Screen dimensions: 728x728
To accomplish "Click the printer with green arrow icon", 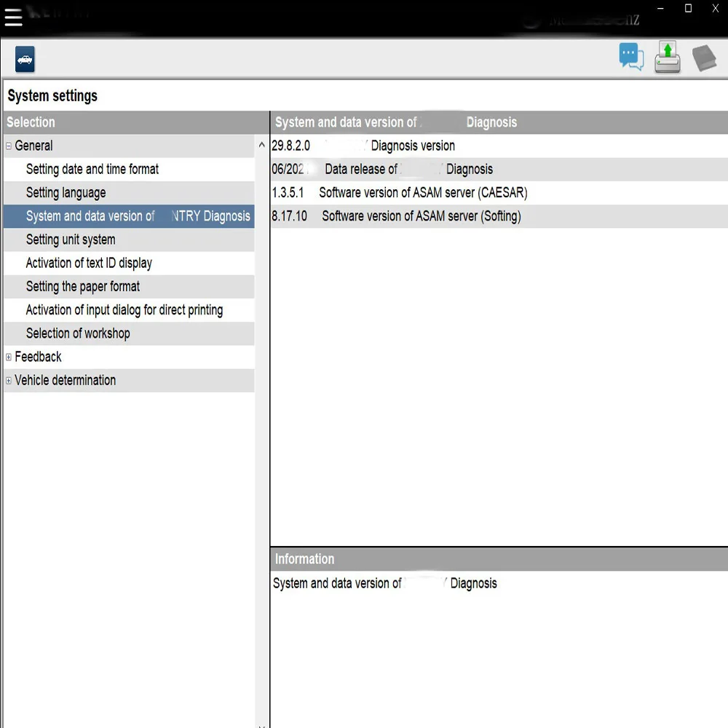I will 667,57.
